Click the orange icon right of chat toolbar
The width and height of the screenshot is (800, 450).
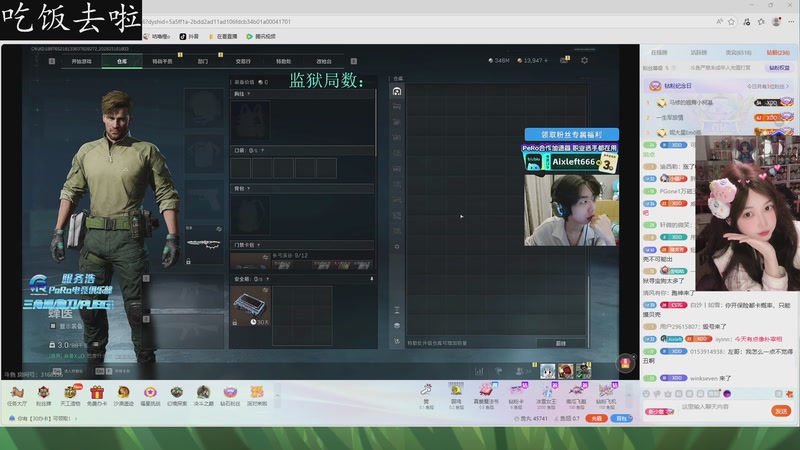tap(789, 393)
